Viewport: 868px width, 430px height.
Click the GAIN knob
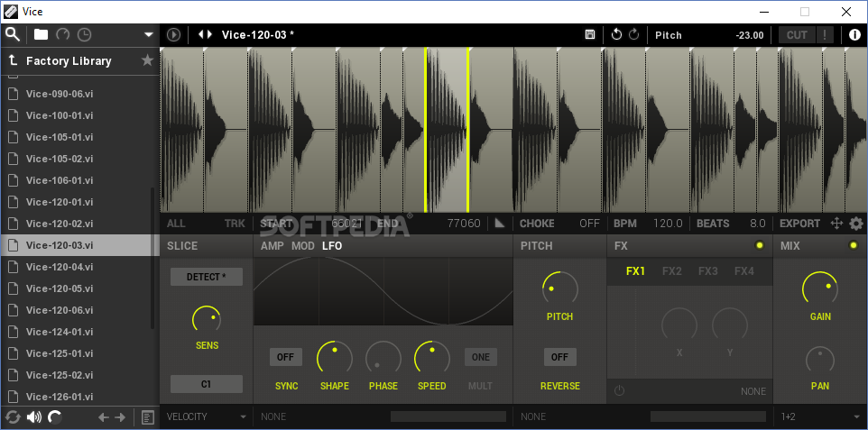click(820, 288)
